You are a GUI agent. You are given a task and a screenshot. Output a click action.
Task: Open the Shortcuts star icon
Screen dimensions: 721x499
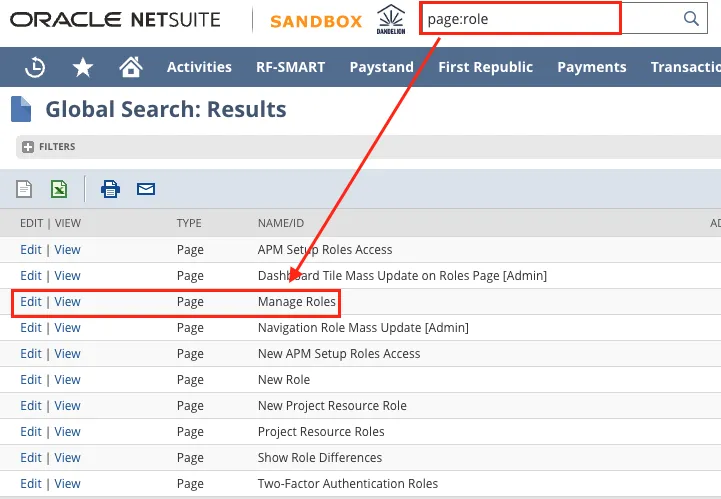point(83,67)
